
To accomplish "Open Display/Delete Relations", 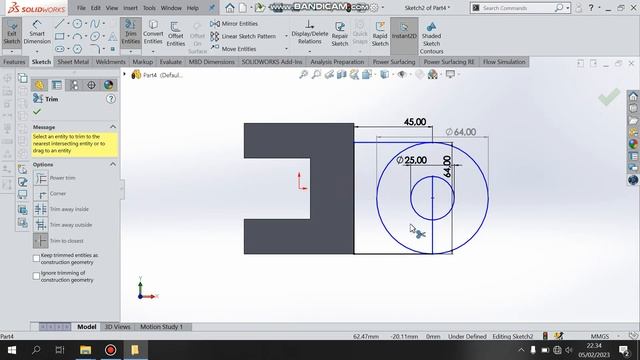I will coord(309,33).
